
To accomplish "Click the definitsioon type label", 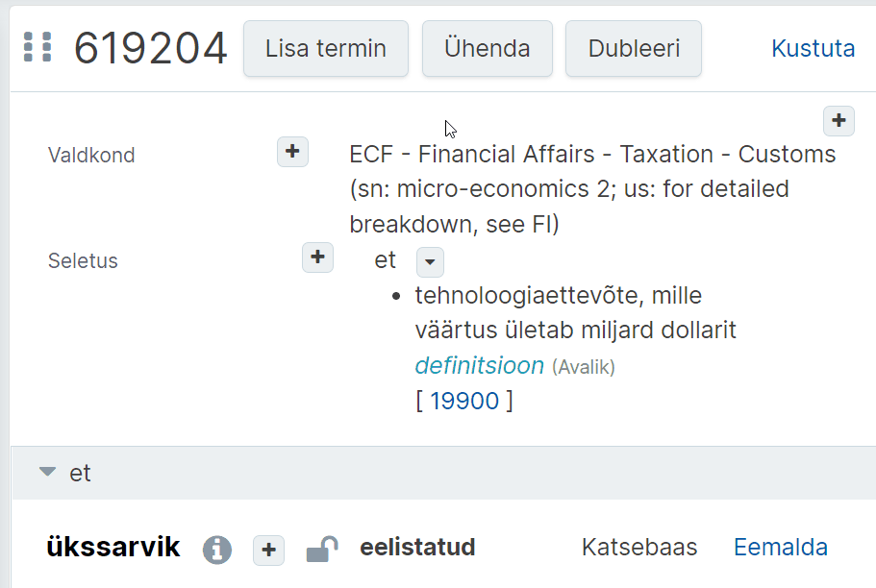I will click(479, 366).
